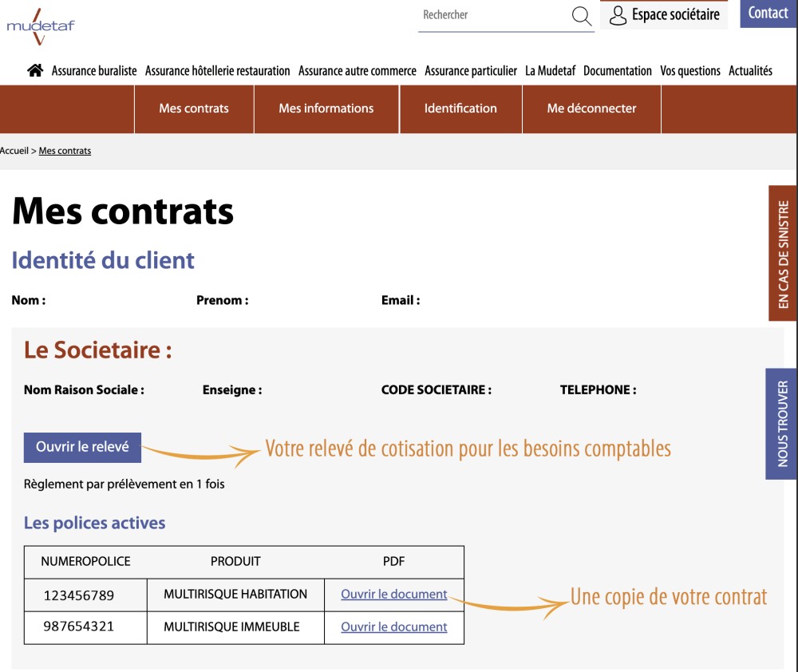Select Assurance hôtellerie restauration menu
This screenshot has height=672, width=798.
click(217, 71)
